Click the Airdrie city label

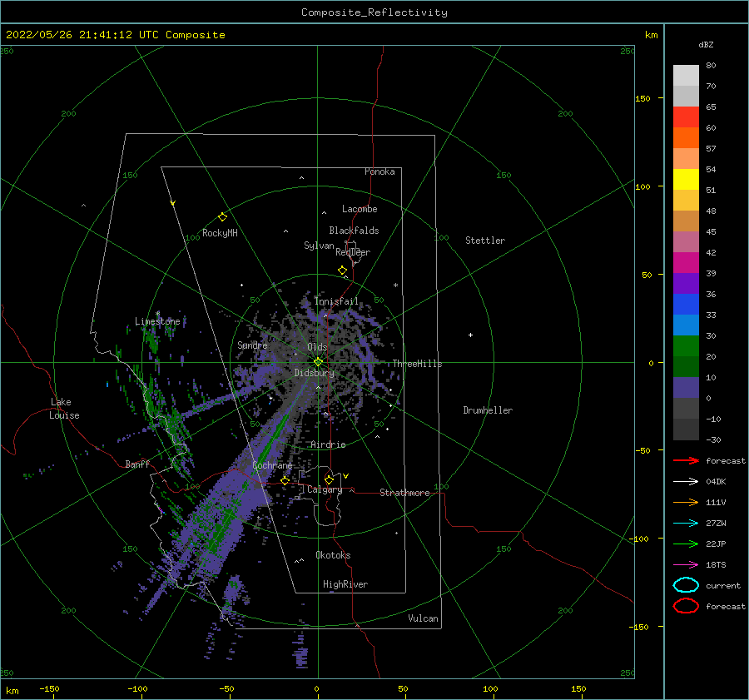pos(328,444)
